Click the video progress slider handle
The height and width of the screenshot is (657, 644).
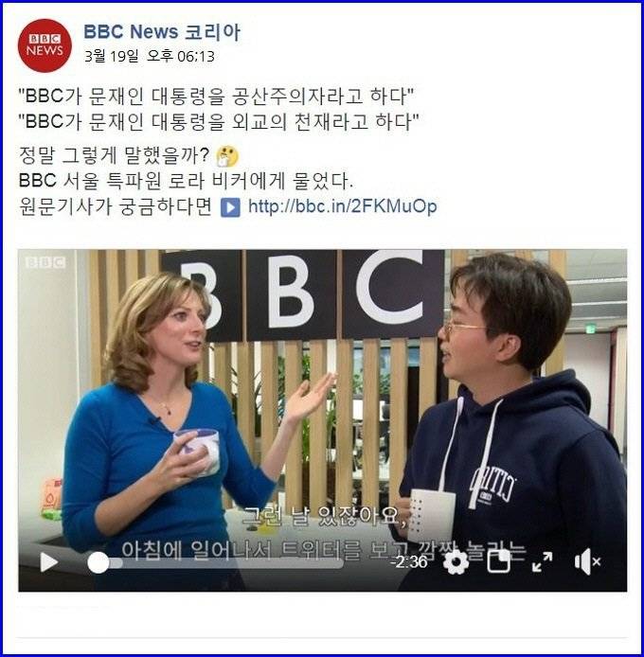pyautogui.click(x=98, y=562)
